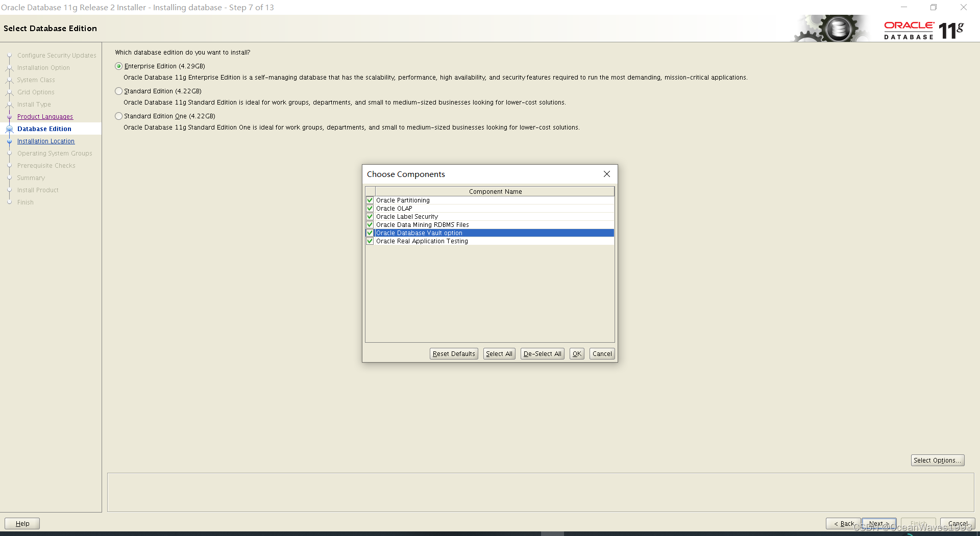Click the Oracle Database 11g logo
The height and width of the screenshot is (536, 980).
pos(924,30)
